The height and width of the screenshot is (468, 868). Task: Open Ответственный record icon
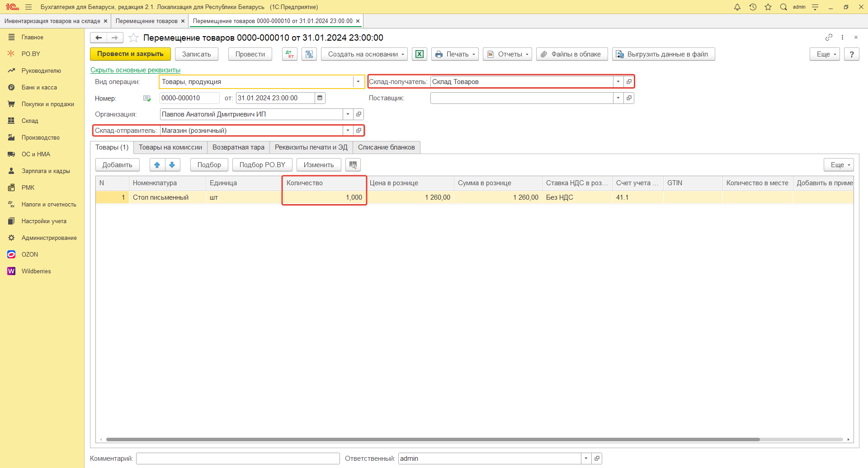(x=597, y=459)
